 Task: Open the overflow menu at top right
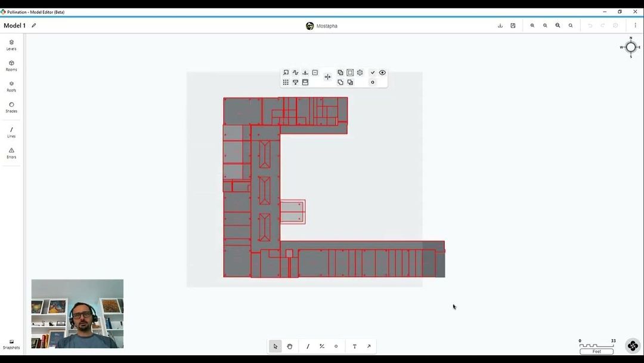pyautogui.click(x=634, y=25)
